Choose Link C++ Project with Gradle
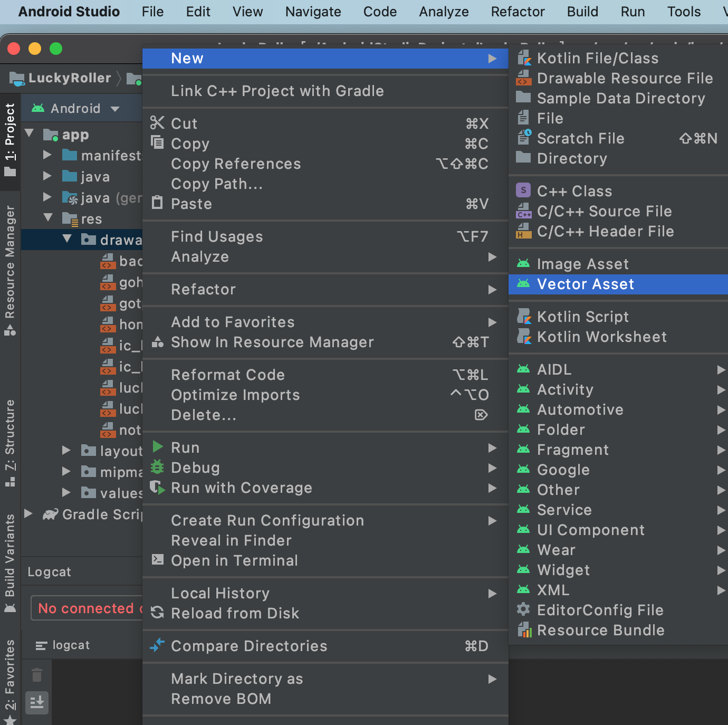The height and width of the screenshot is (725, 728). [325, 91]
